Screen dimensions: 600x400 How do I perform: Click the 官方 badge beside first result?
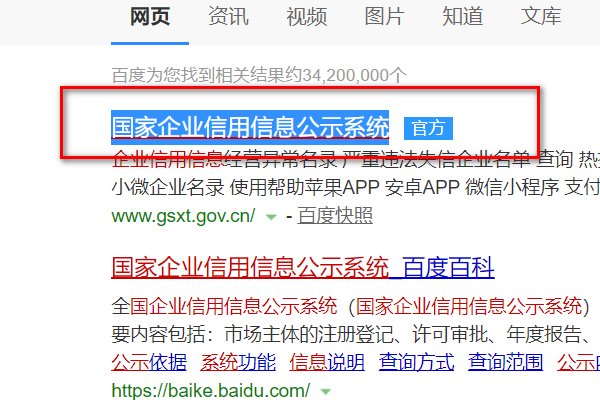click(x=428, y=128)
